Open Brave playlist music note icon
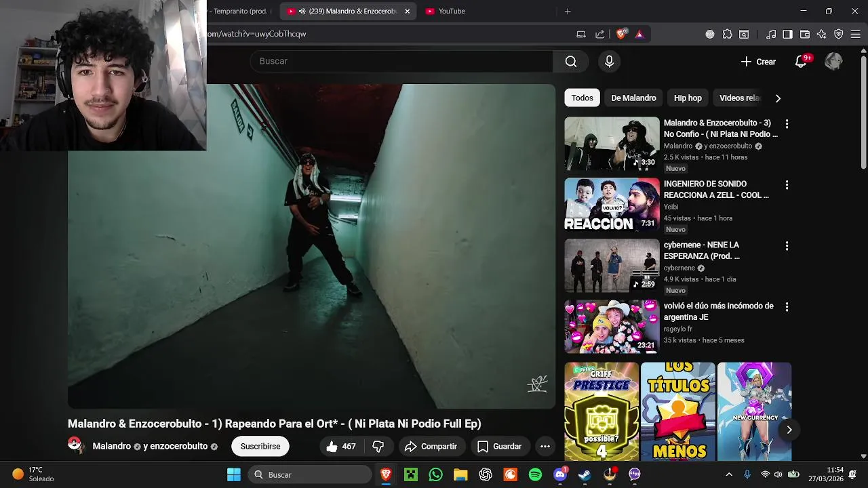Image resolution: width=868 pixels, height=488 pixels. 771,34
